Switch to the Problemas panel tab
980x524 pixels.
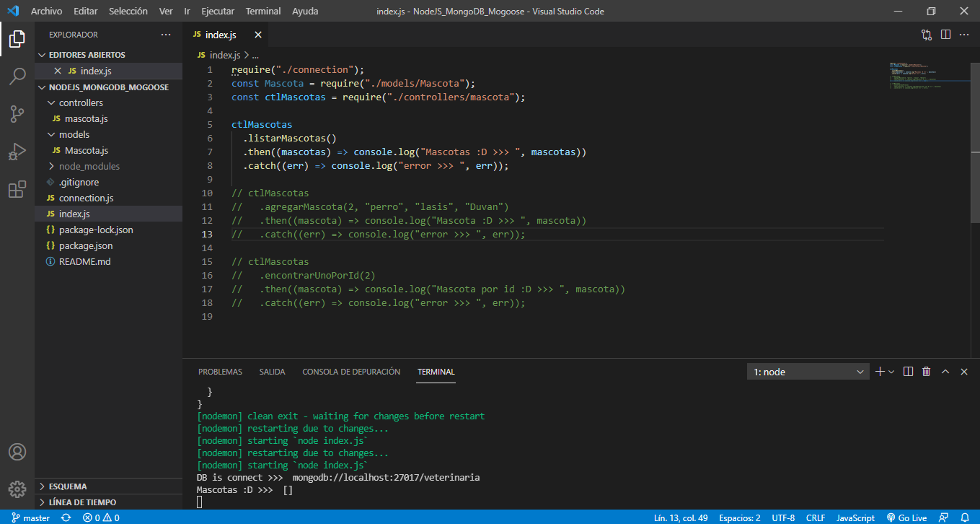(x=220, y=372)
